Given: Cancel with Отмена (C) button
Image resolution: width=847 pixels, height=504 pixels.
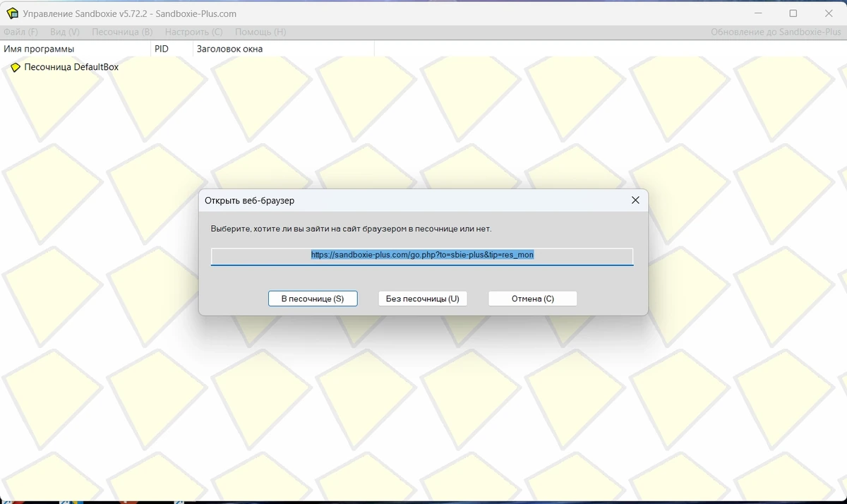Looking at the screenshot, I should point(533,299).
